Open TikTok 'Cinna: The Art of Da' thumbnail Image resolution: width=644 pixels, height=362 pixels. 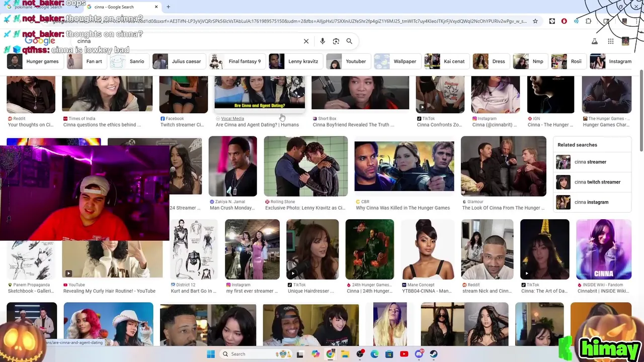(x=545, y=249)
